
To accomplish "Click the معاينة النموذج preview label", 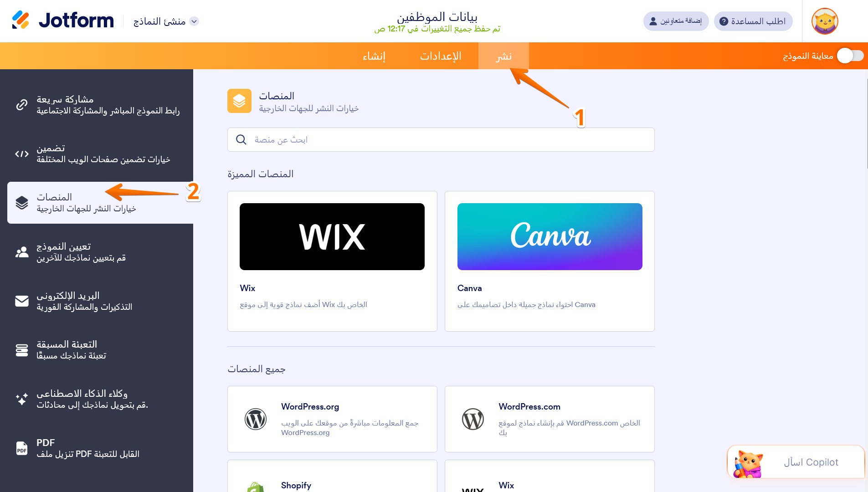I will [808, 56].
